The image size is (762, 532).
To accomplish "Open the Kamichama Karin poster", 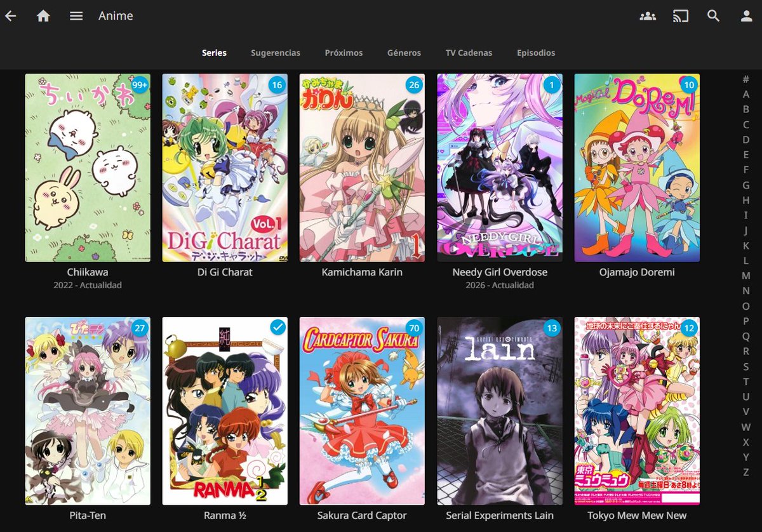I will (x=363, y=168).
